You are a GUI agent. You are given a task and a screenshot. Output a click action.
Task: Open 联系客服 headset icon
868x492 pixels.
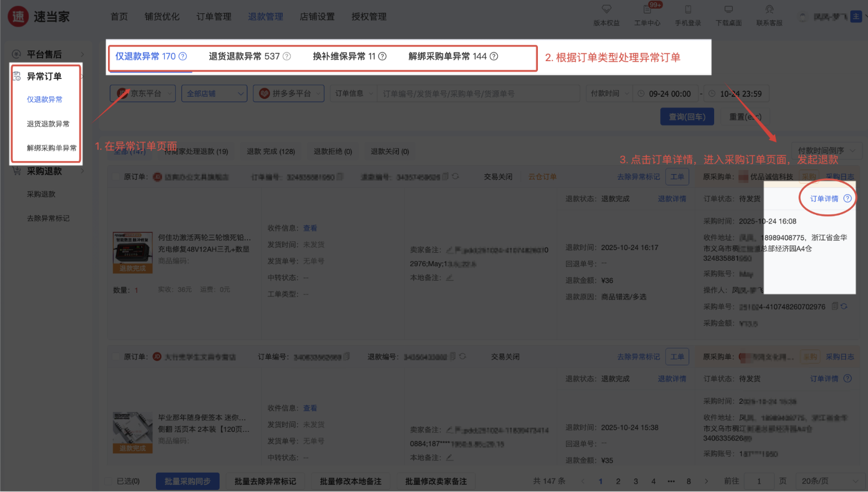(769, 9)
